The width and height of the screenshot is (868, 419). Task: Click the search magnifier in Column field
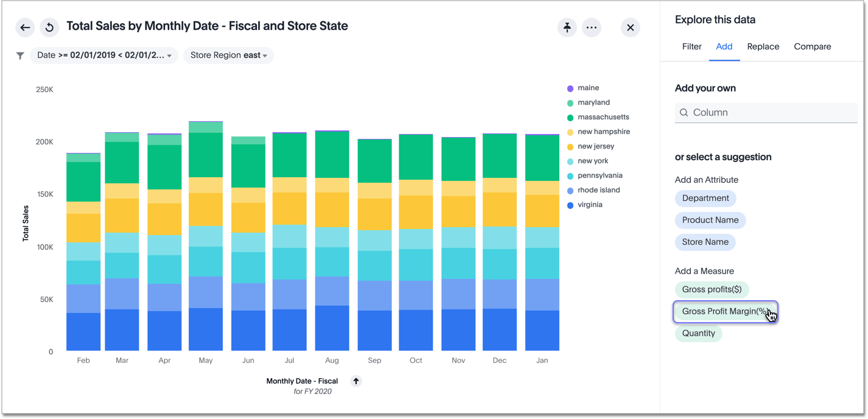tap(684, 113)
